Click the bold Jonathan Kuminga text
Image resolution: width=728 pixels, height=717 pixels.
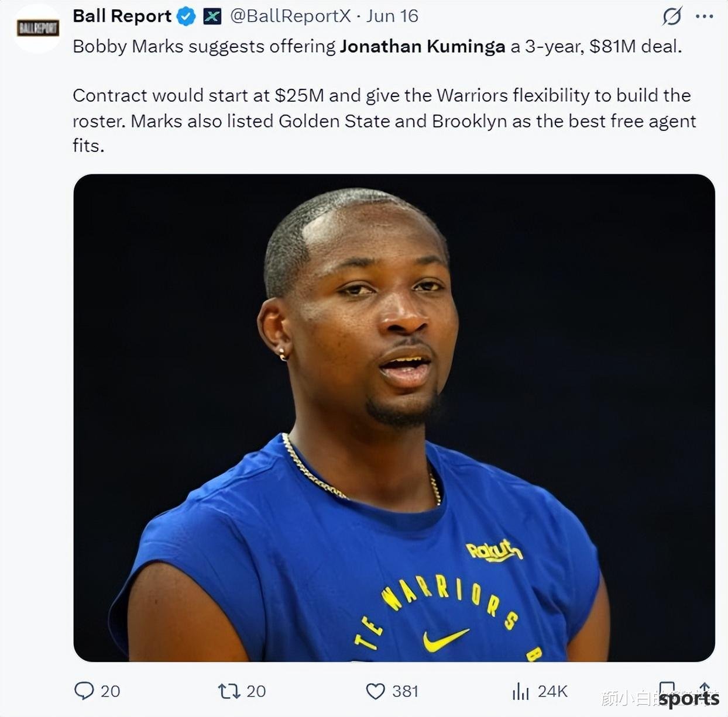pyautogui.click(x=422, y=46)
